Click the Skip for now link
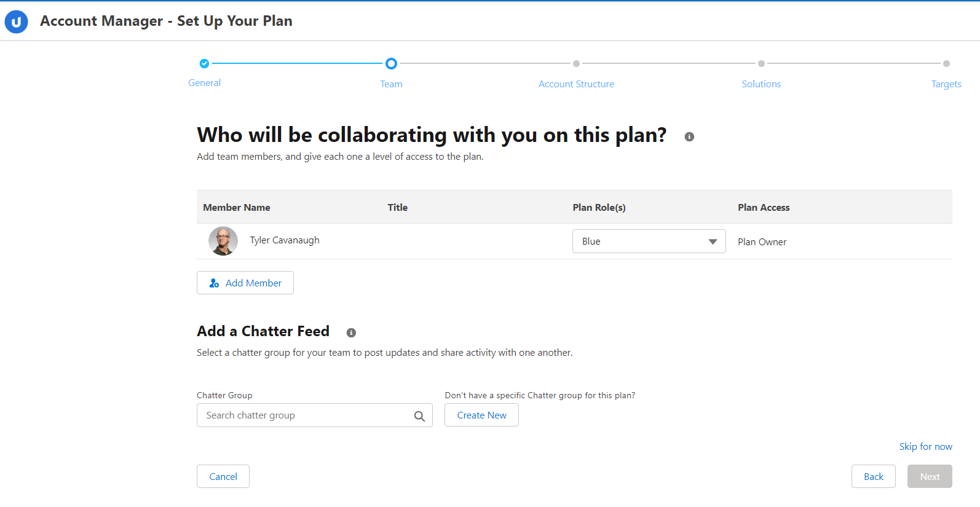The width and height of the screenshot is (980, 507). point(925,447)
